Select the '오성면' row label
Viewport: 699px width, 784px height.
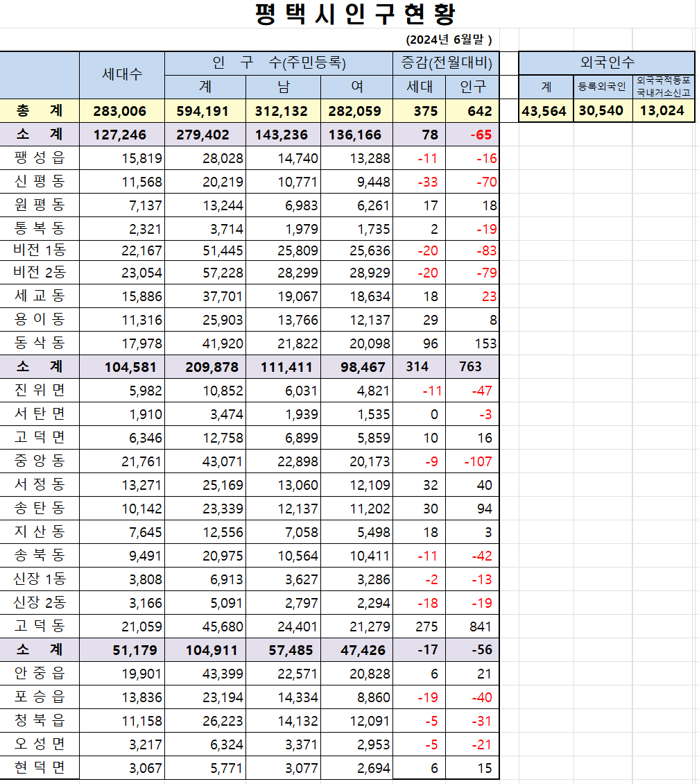coord(40,744)
